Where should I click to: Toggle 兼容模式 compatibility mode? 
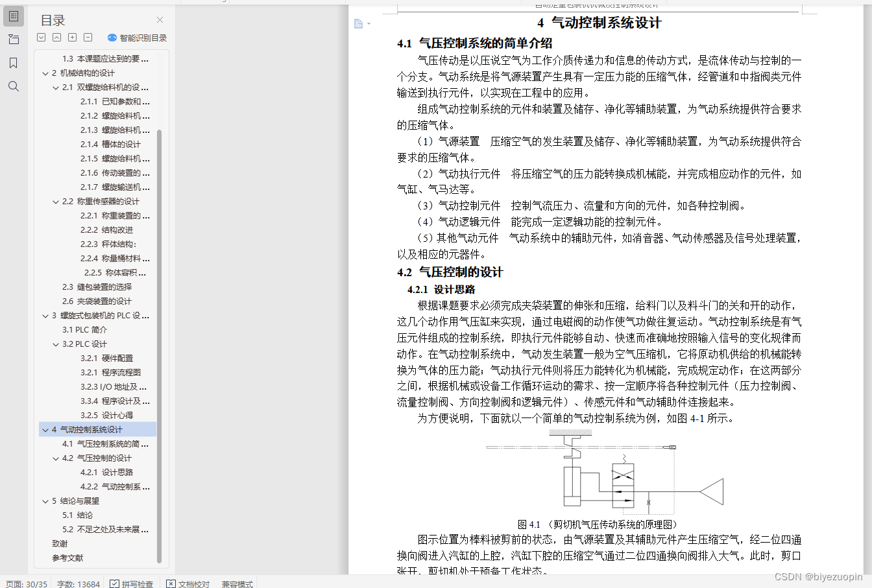coord(237,582)
